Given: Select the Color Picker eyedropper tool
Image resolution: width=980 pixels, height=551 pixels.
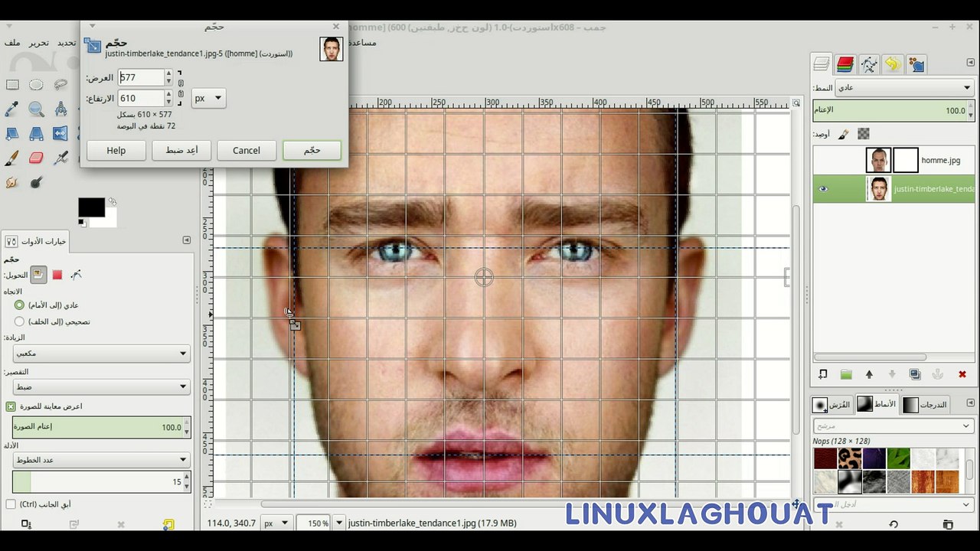Looking at the screenshot, I should coord(12,109).
